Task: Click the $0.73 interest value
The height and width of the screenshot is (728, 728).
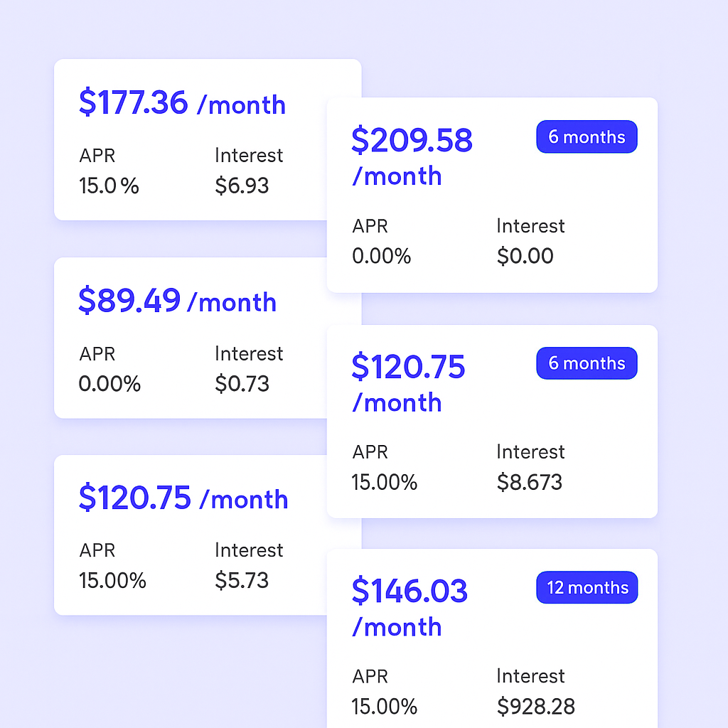Action: click(x=242, y=384)
